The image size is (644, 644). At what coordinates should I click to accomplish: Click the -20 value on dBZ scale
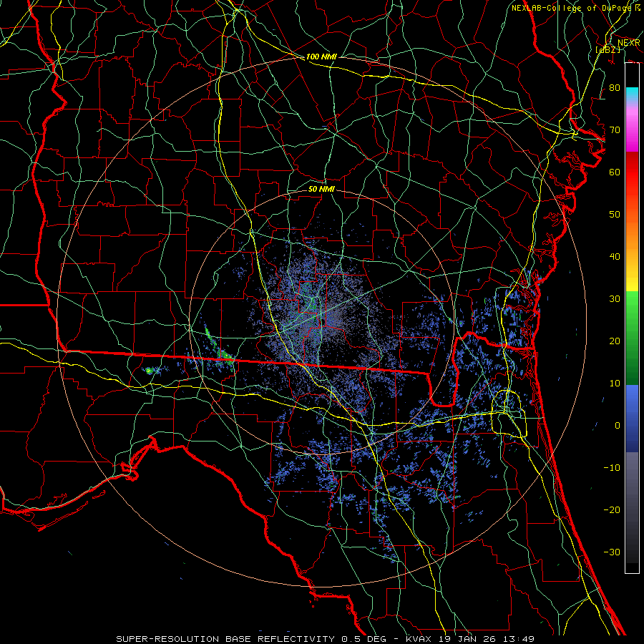[x=612, y=510]
